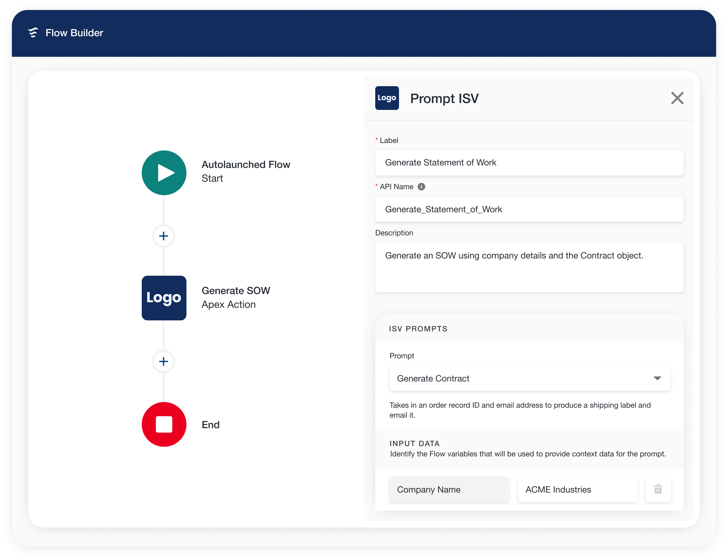Screen dimensions: 728x560
Task: Click the plus connector below the Start node
Action: [x=164, y=236]
